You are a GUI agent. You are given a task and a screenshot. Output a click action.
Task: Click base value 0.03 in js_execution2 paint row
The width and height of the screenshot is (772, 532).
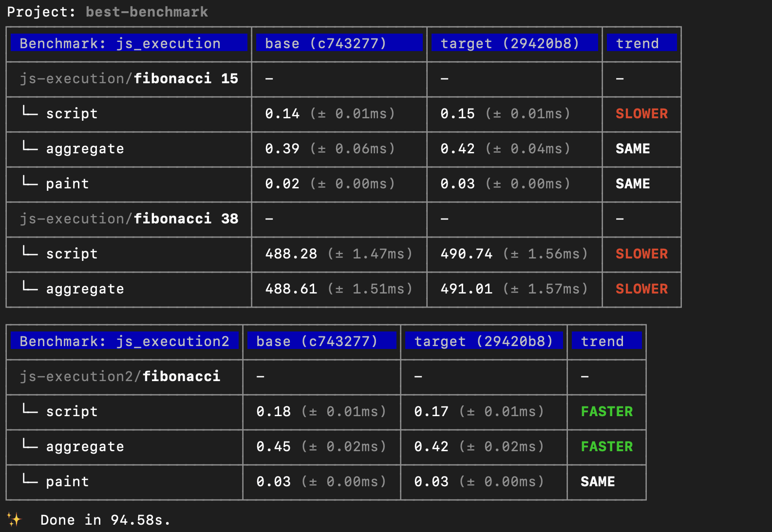pos(321,482)
